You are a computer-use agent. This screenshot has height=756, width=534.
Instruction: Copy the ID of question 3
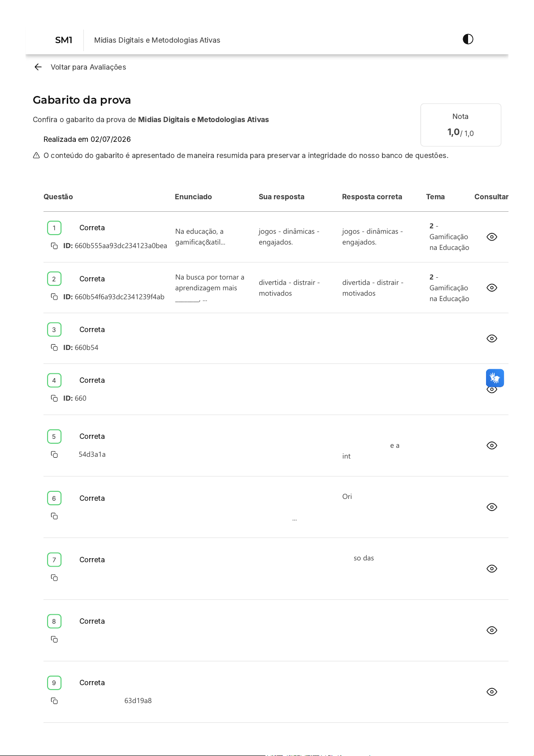(x=54, y=347)
